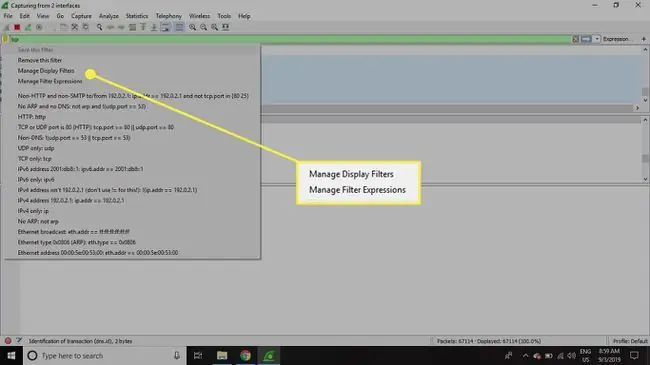Viewport: 650px width, 365px height.
Task: Choose Manage Display Filters from menu
Action: click(46, 71)
